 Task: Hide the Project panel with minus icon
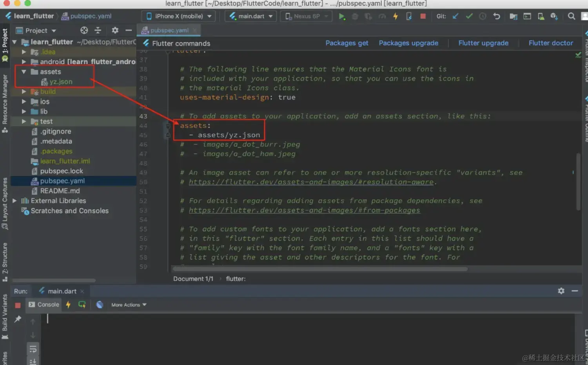pos(129,30)
